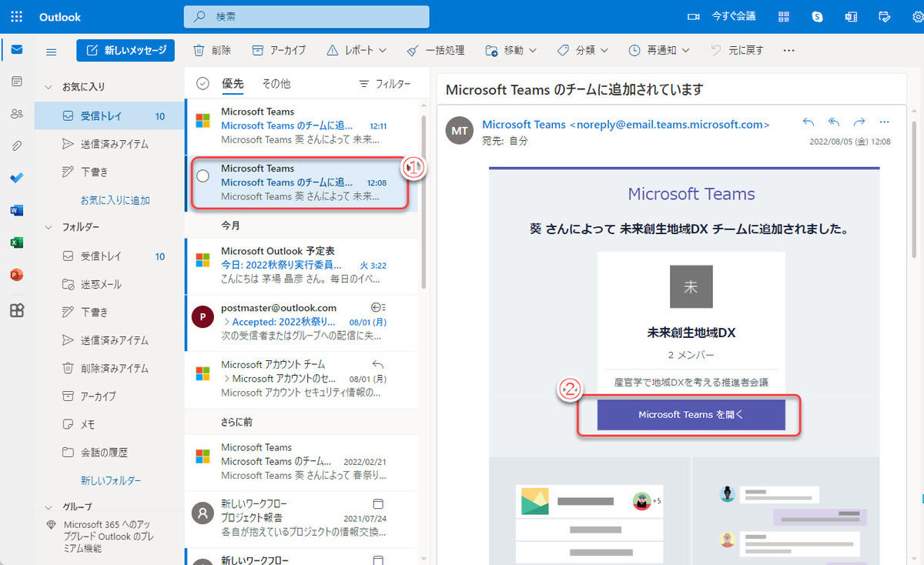Open the Mail module in left rail
924x565 pixels.
coord(17,50)
